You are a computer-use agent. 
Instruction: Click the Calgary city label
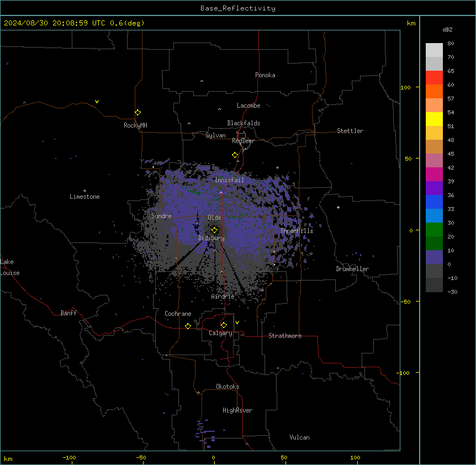[x=220, y=333]
